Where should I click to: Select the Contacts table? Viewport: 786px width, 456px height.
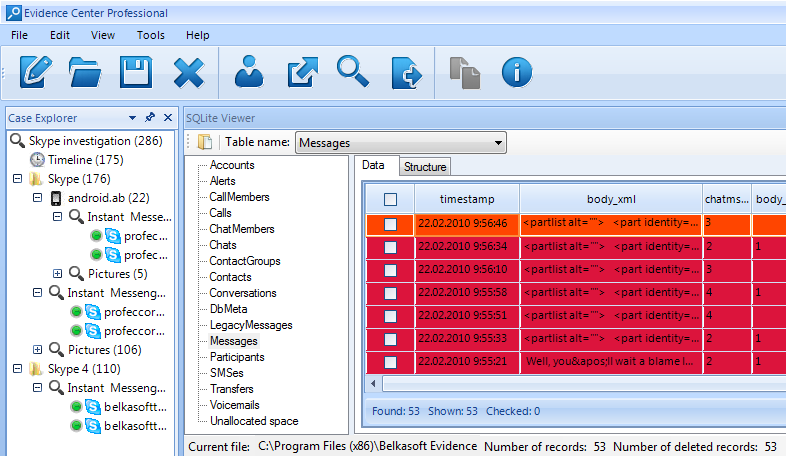(230, 277)
